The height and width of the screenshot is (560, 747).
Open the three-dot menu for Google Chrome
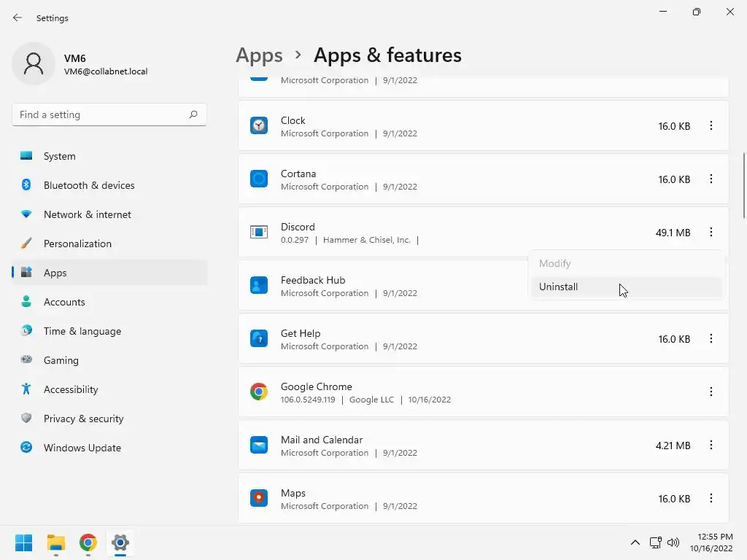[711, 392]
